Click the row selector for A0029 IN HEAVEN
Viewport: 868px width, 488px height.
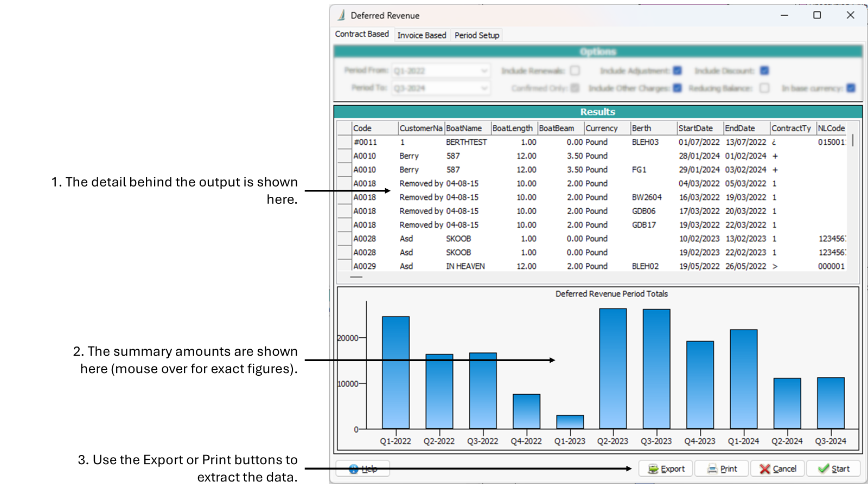point(344,266)
